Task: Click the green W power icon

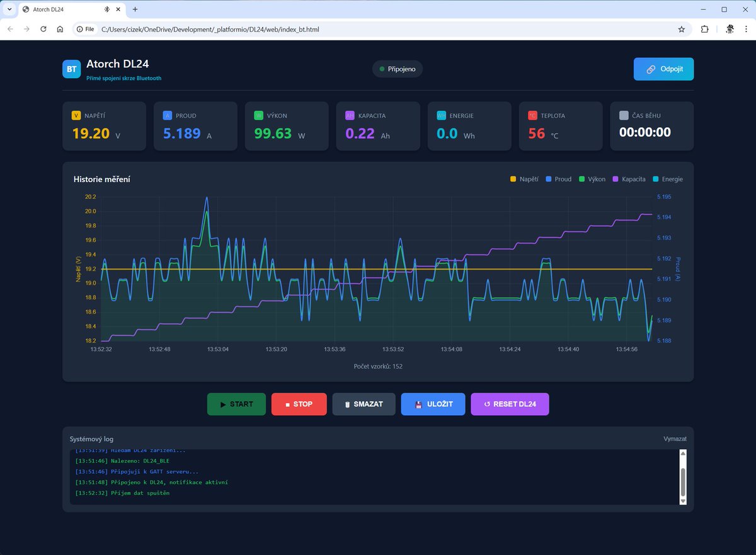Action: [259, 116]
